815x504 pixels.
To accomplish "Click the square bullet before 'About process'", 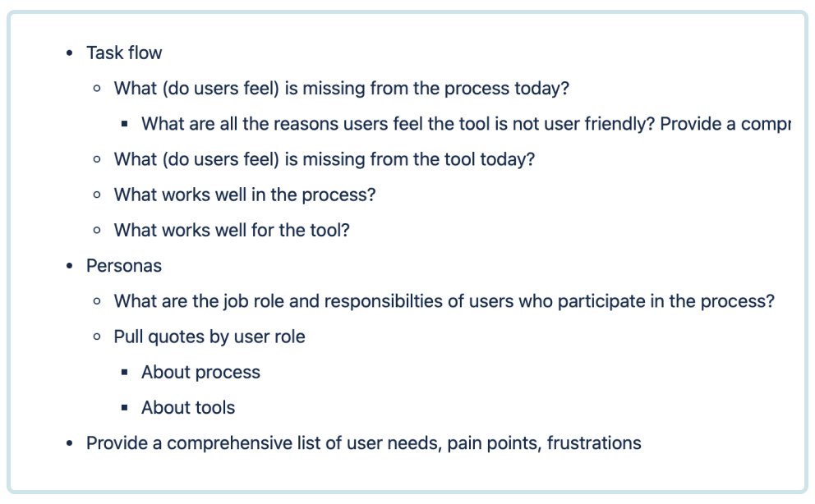I will point(124,372).
